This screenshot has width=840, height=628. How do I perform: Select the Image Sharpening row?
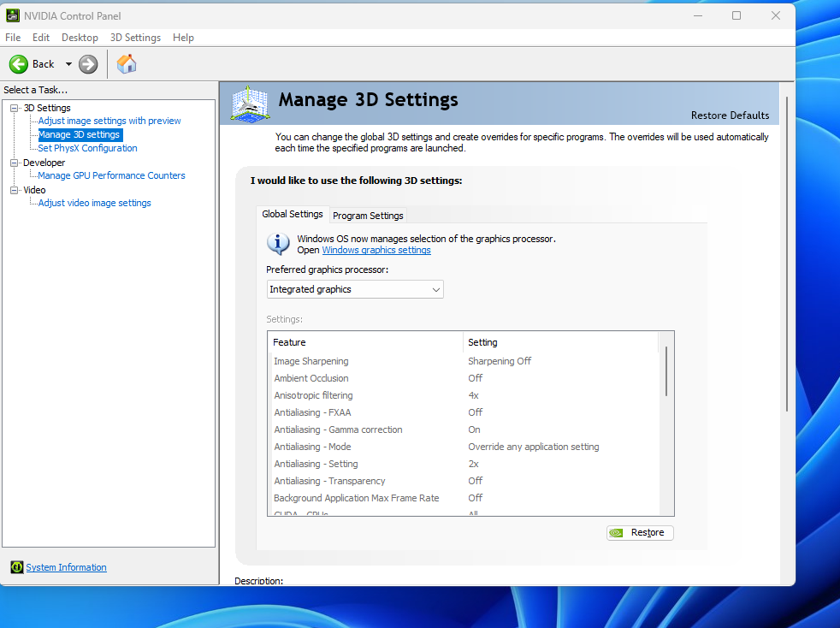point(465,361)
